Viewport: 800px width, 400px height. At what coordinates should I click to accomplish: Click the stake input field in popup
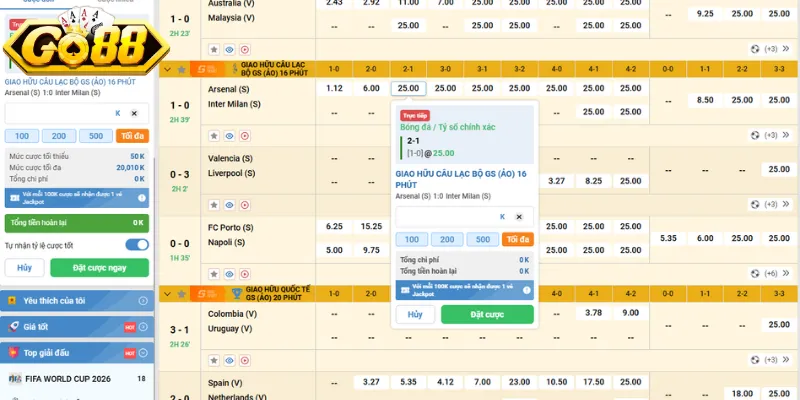pyautogui.click(x=449, y=216)
